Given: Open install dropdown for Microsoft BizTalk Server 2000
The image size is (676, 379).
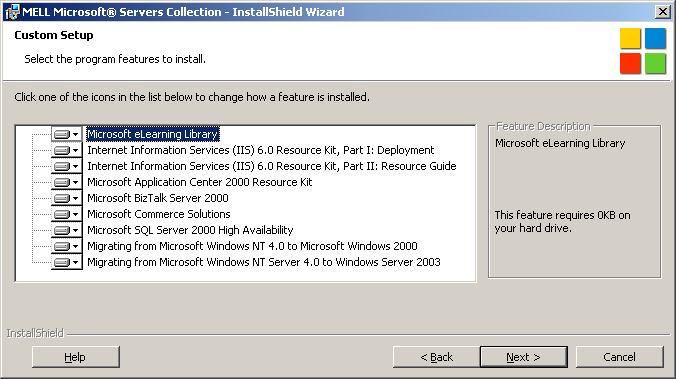Looking at the screenshot, I should coord(66,198).
